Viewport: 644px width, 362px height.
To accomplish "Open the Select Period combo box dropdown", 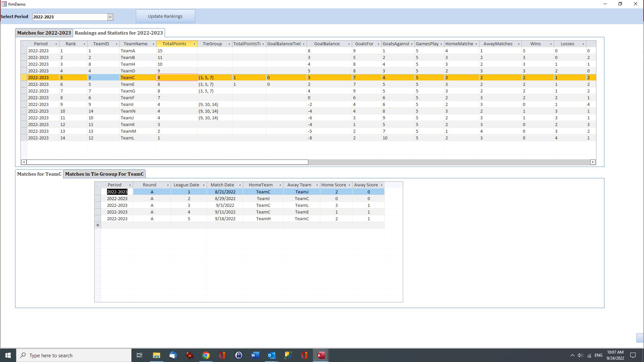I will 110,17.
